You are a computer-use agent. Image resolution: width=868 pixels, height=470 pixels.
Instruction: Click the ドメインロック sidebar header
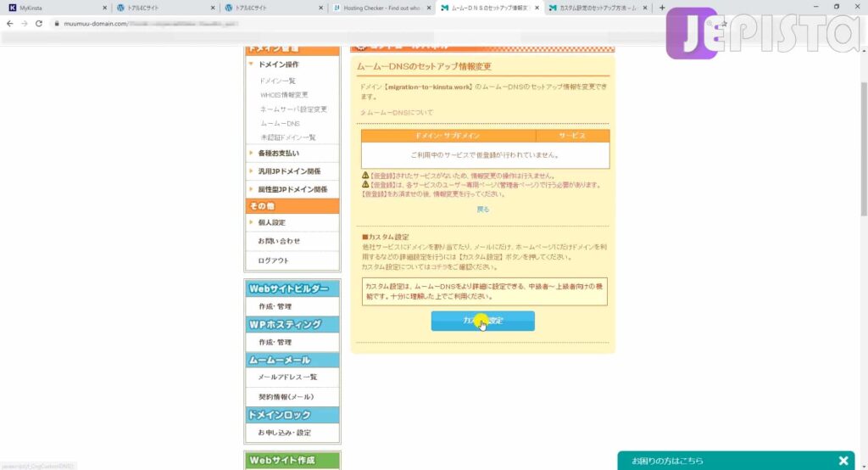[292, 415]
